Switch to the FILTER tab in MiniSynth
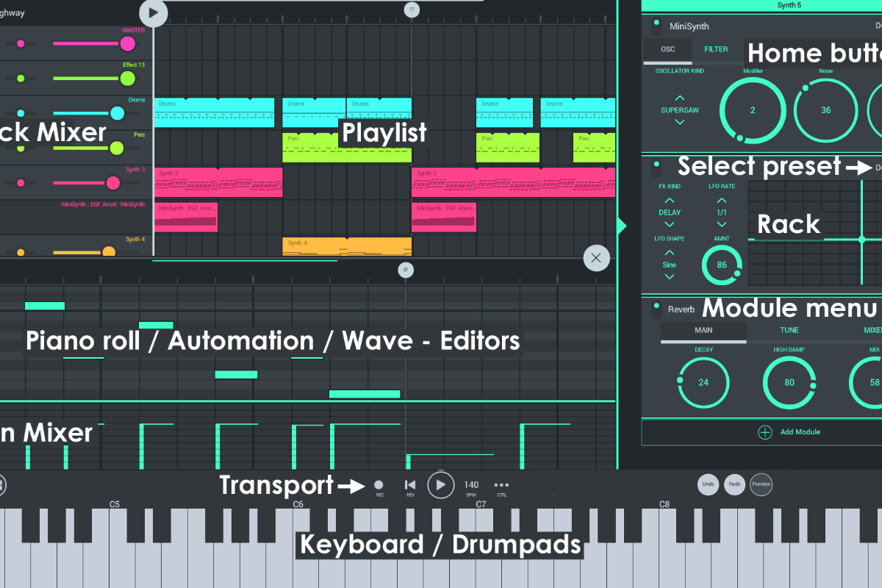 click(x=716, y=50)
